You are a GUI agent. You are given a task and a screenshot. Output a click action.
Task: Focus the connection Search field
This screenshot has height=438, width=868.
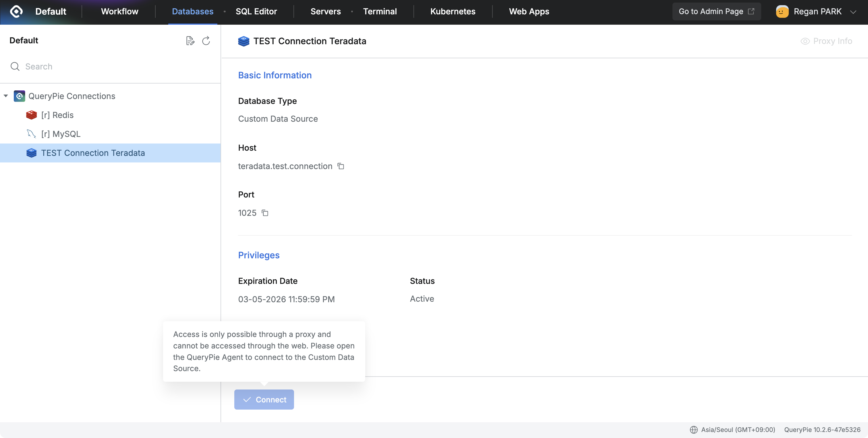pos(115,66)
